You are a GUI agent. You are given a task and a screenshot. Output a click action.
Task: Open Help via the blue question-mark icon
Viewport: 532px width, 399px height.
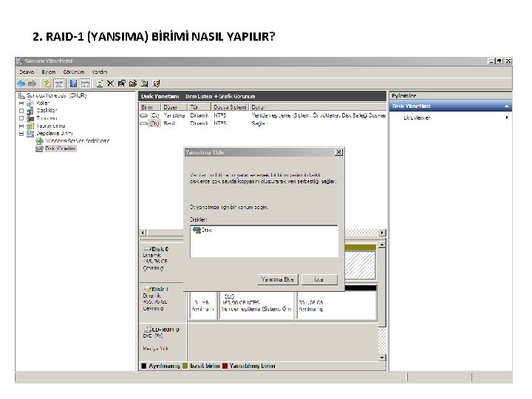(73, 83)
